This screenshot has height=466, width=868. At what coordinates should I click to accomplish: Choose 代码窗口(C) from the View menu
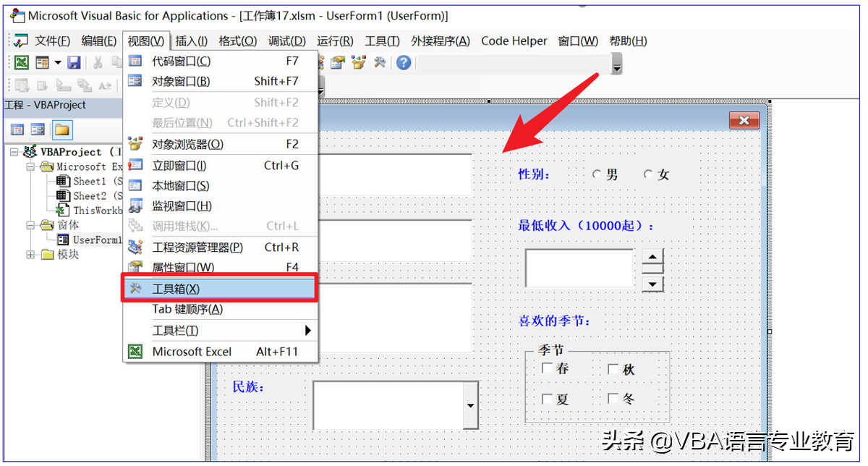click(x=221, y=61)
